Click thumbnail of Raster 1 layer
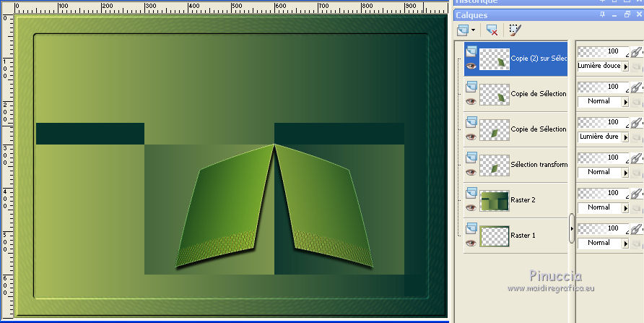This screenshot has width=644, height=323. [x=495, y=236]
